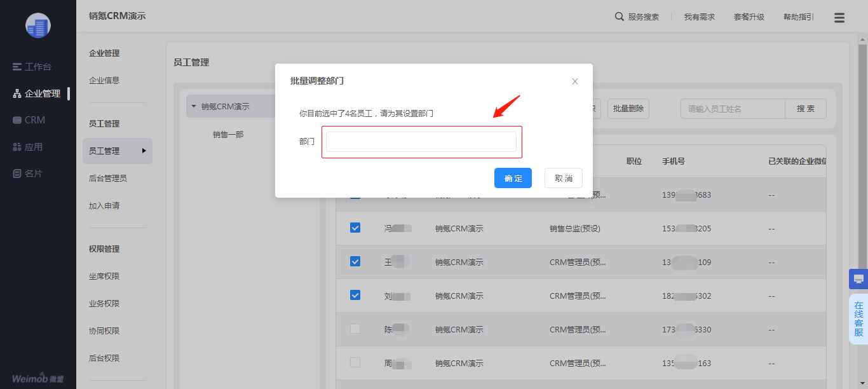Open 协同权限 in the side menu
The height and width of the screenshot is (389, 868).
click(104, 331)
